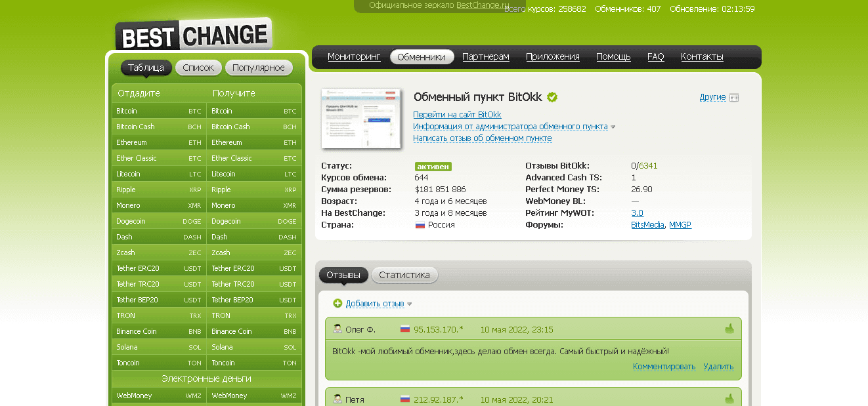This screenshot has height=406, width=868.
Task: Click the user avatar icon beside Олег Ф.
Action: [337, 329]
